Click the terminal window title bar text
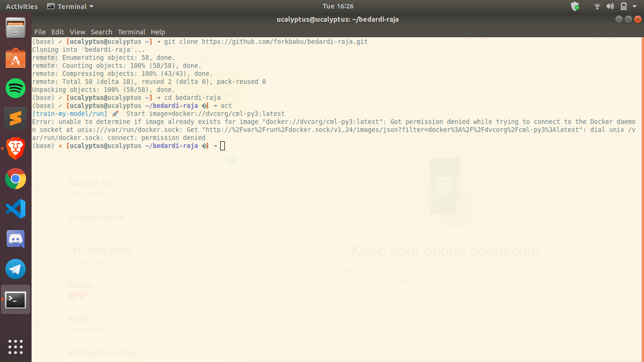This screenshot has width=644, height=362. (338, 19)
